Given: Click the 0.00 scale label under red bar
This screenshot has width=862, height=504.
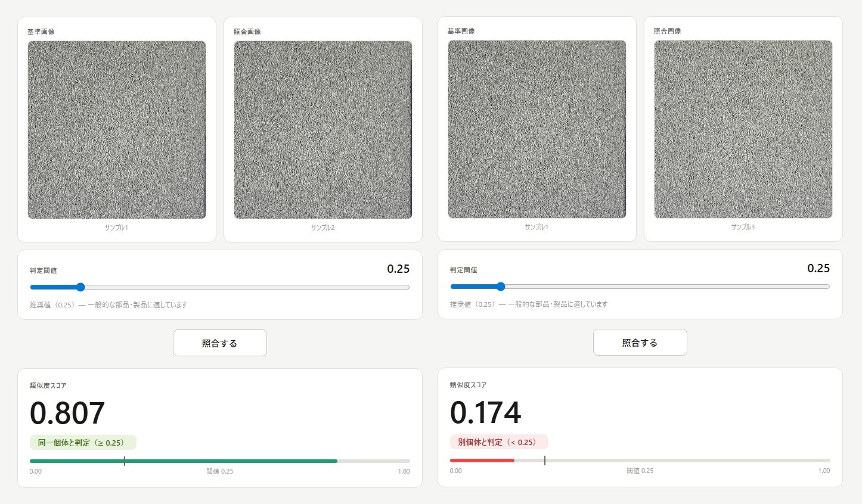Looking at the screenshot, I should (x=456, y=471).
